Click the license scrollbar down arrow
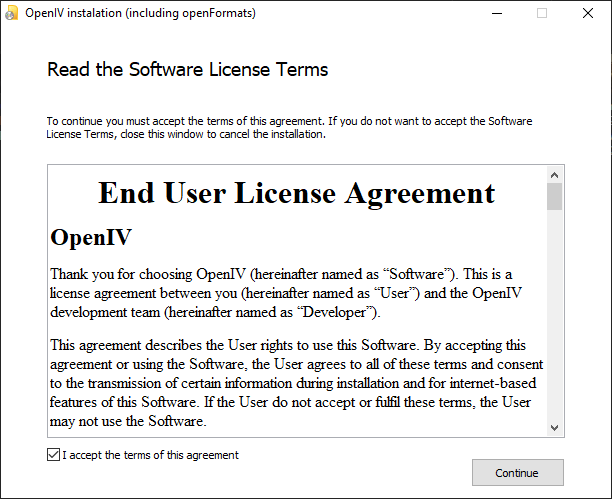This screenshot has width=612, height=499. 554,428
